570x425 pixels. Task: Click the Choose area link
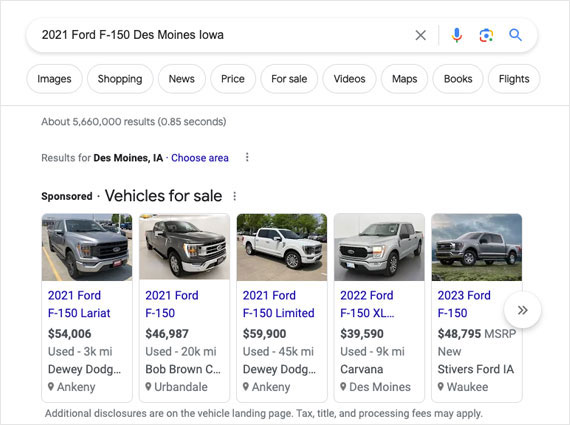pos(200,158)
